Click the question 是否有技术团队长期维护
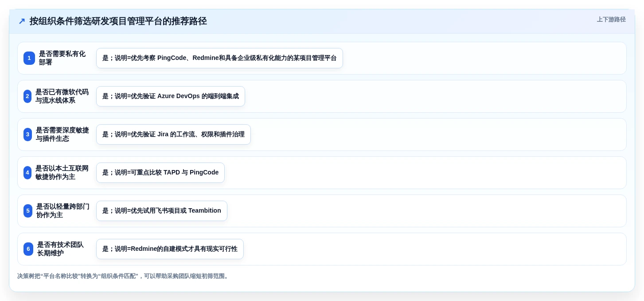The height and width of the screenshot is (301, 644). click(x=61, y=249)
